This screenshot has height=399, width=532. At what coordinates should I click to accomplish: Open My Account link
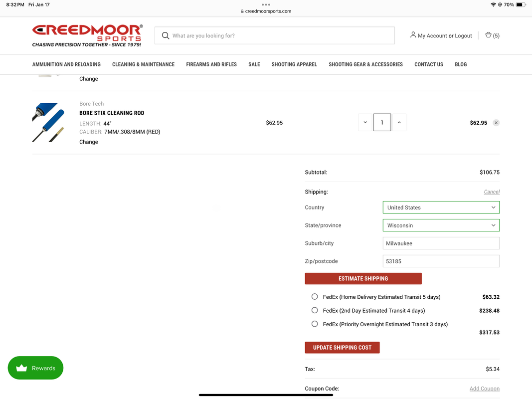[432, 35]
